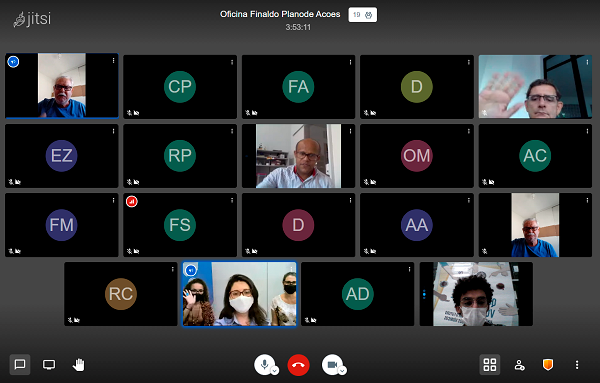This screenshot has height=383, width=600.
Task: Open security options shield icon
Action: 548,364
